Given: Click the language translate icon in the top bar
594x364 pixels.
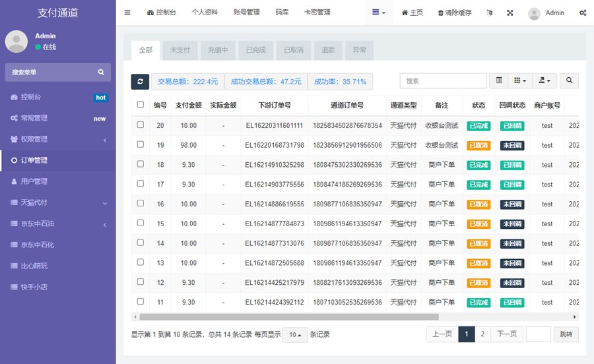Looking at the screenshot, I should tap(489, 13).
